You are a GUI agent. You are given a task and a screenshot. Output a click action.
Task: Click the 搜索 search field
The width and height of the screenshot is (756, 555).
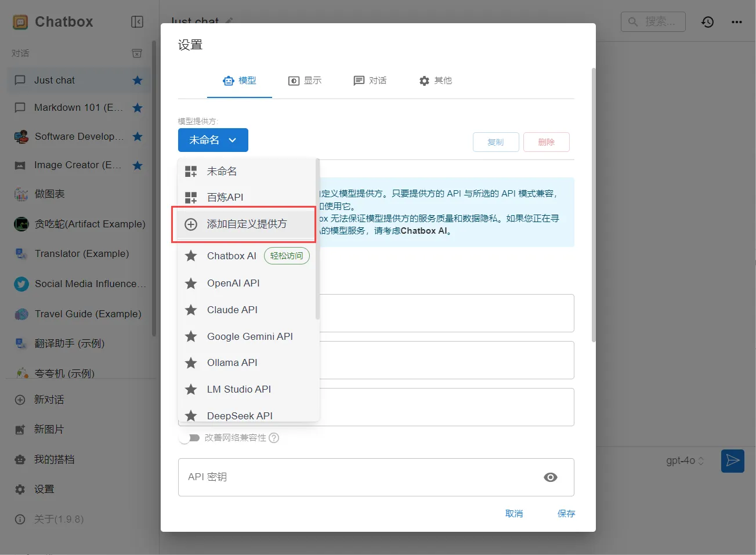[653, 22]
